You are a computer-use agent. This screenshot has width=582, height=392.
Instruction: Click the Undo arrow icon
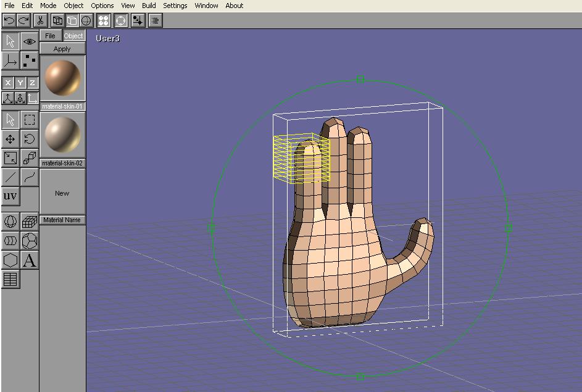coord(9,20)
